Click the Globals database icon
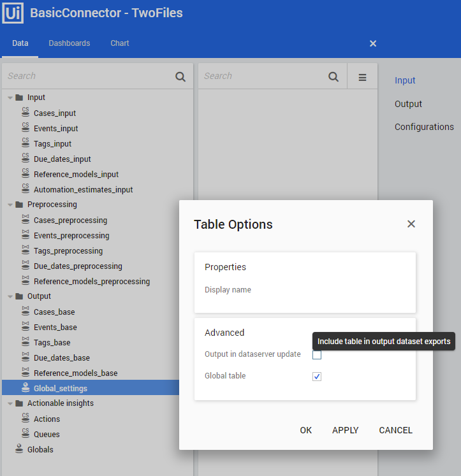 point(19,449)
